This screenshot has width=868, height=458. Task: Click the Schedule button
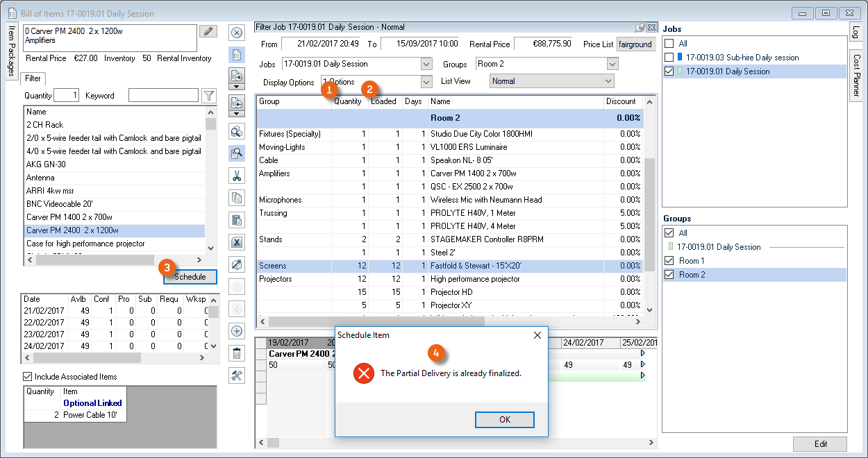pos(190,277)
